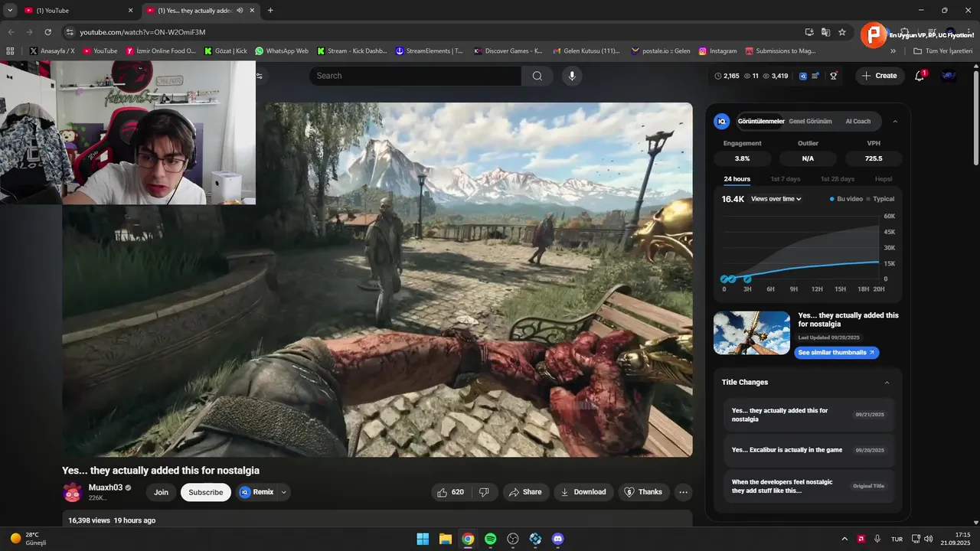Switch to the AI Coach tab

(x=857, y=121)
